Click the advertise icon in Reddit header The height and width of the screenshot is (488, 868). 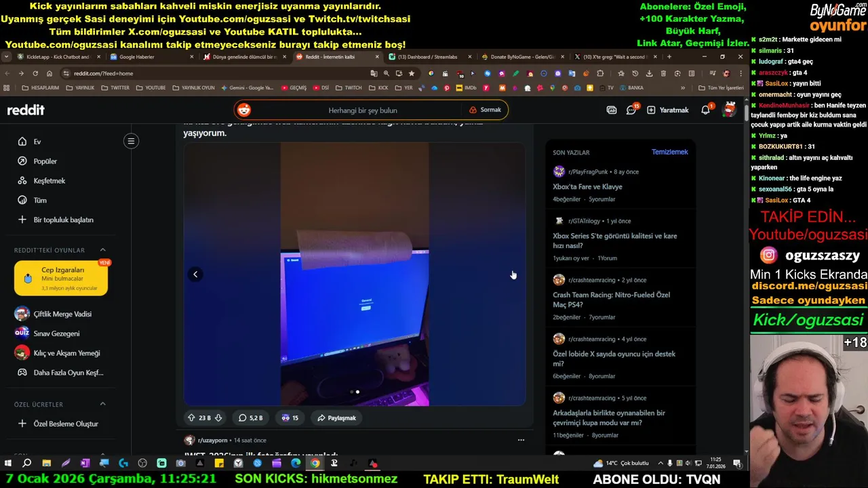coord(612,110)
